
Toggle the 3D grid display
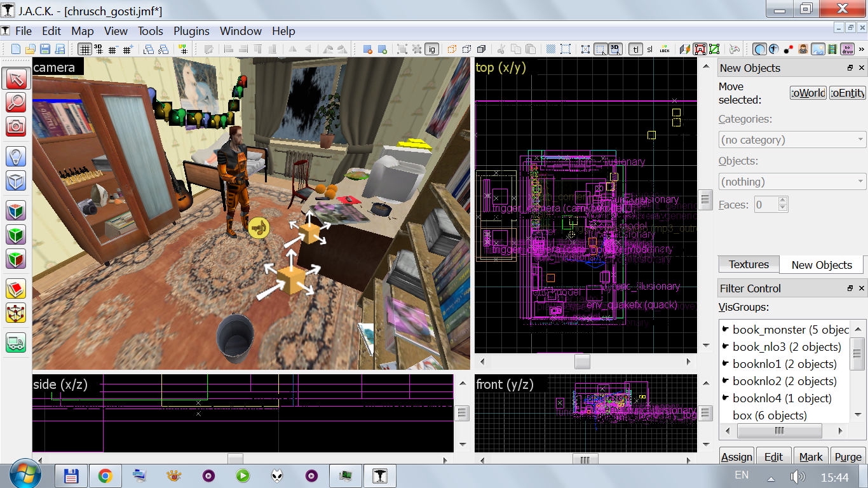pos(99,50)
